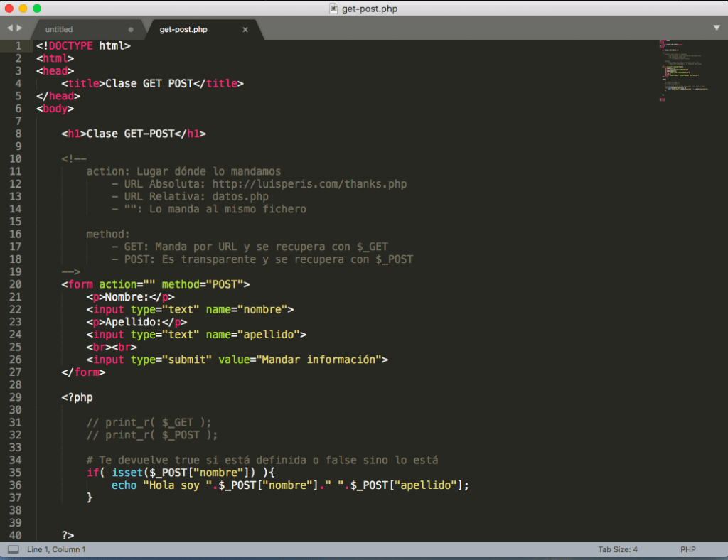
Task: Click the echo Hola soy statement
Action: [x=290, y=485]
